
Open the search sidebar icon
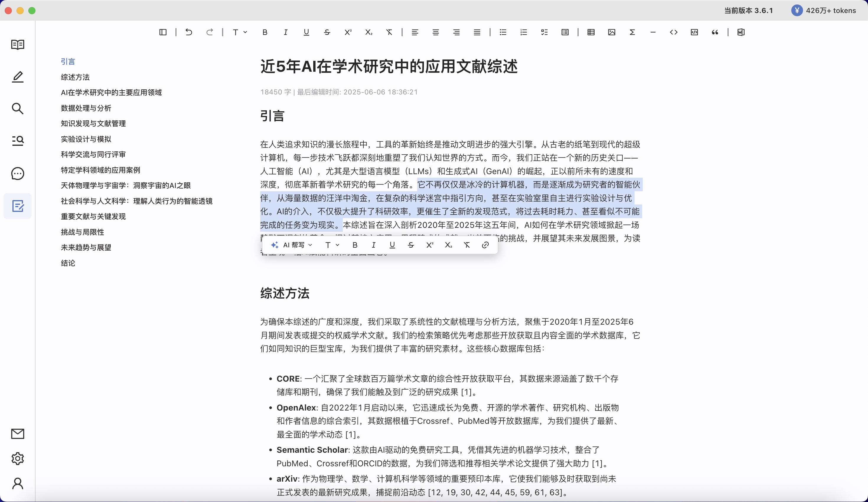pyautogui.click(x=18, y=109)
